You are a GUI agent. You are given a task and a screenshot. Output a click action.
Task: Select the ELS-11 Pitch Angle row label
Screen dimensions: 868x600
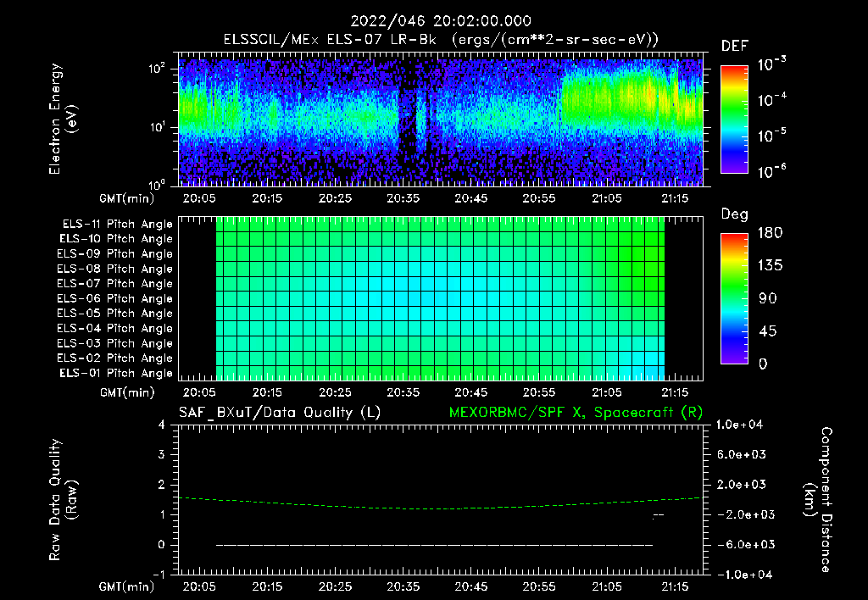(x=117, y=225)
